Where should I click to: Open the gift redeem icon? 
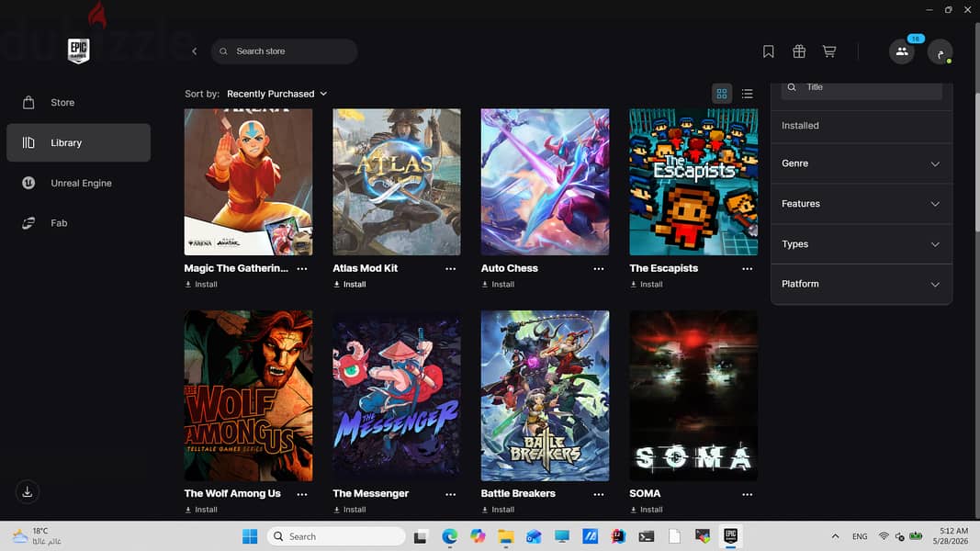[799, 51]
